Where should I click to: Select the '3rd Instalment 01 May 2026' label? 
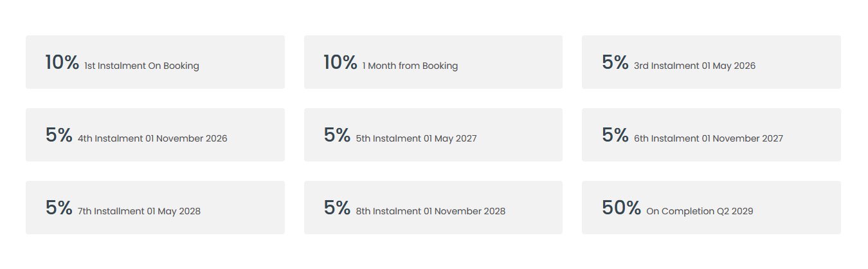tap(694, 66)
